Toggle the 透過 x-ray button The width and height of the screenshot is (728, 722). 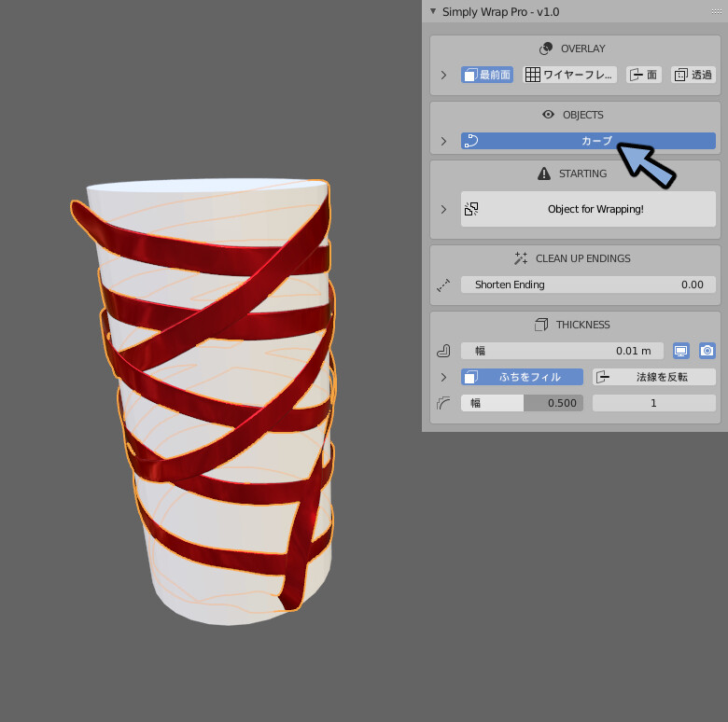pyautogui.click(x=693, y=75)
